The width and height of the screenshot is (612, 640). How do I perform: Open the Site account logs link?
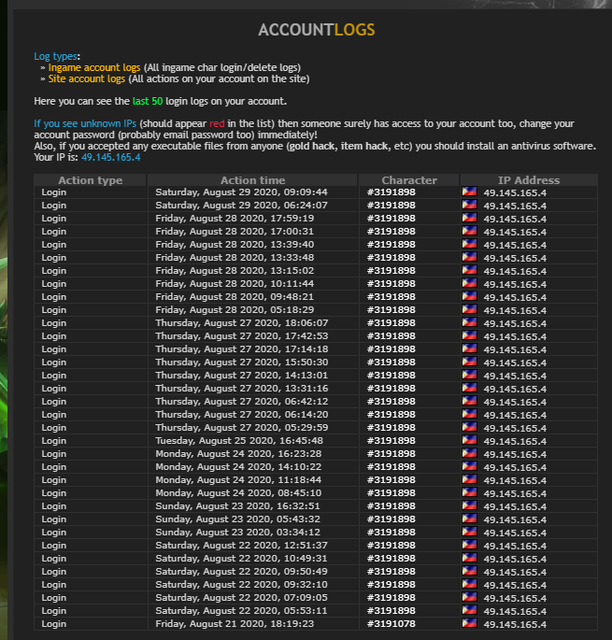click(x=87, y=78)
